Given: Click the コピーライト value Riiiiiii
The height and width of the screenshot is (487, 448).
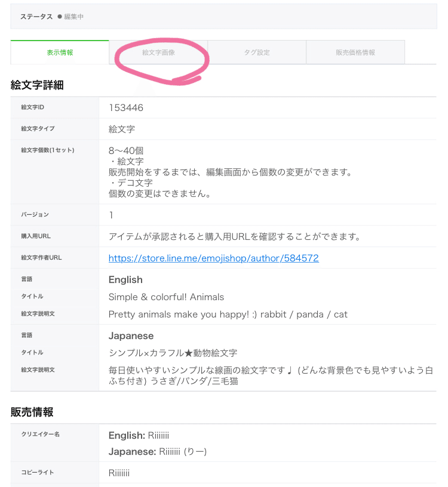Looking at the screenshot, I should pos(119,473).
